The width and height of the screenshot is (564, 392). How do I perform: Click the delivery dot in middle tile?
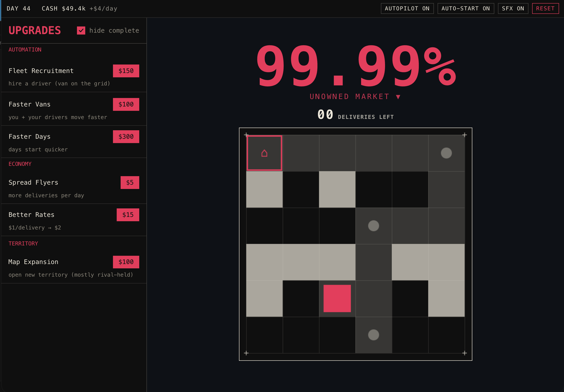[373, 226]
